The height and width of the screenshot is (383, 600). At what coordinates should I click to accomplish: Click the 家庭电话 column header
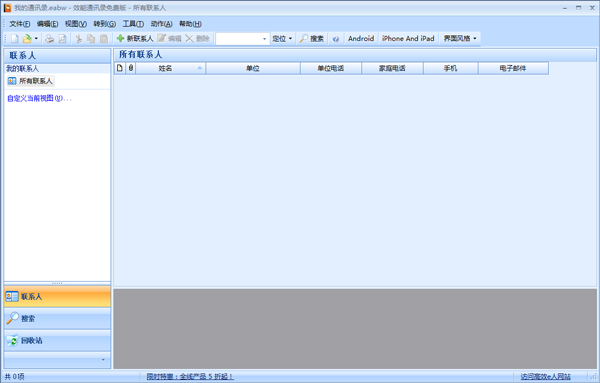coord(392,68)
